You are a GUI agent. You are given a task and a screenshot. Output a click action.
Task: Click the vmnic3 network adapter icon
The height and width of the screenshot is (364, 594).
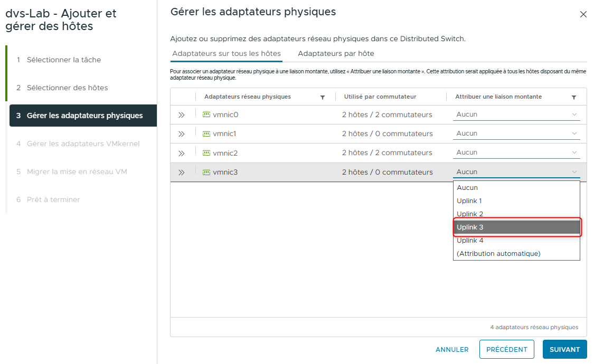pos(206,171)
